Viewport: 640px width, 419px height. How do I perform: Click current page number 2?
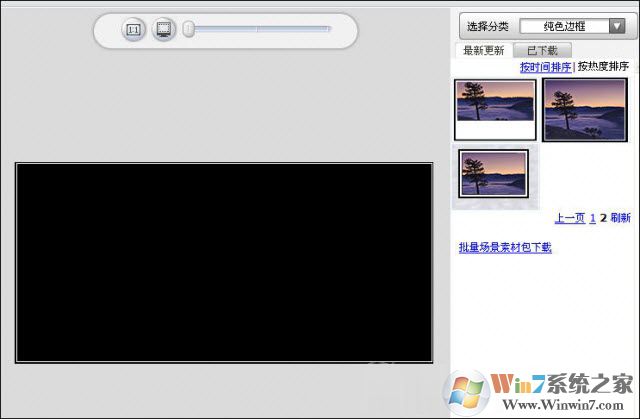point(603,218)
